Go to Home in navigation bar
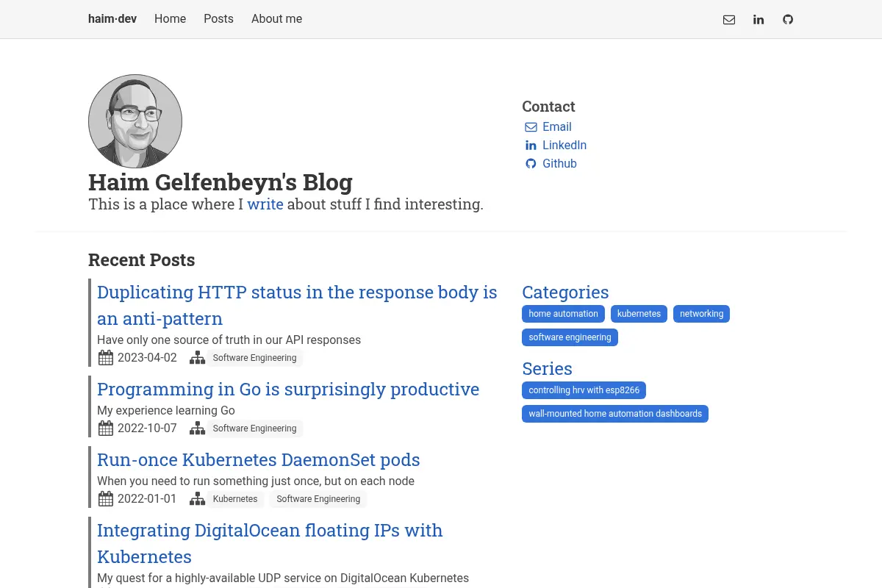The image size is (882, 588). point(170,19)
